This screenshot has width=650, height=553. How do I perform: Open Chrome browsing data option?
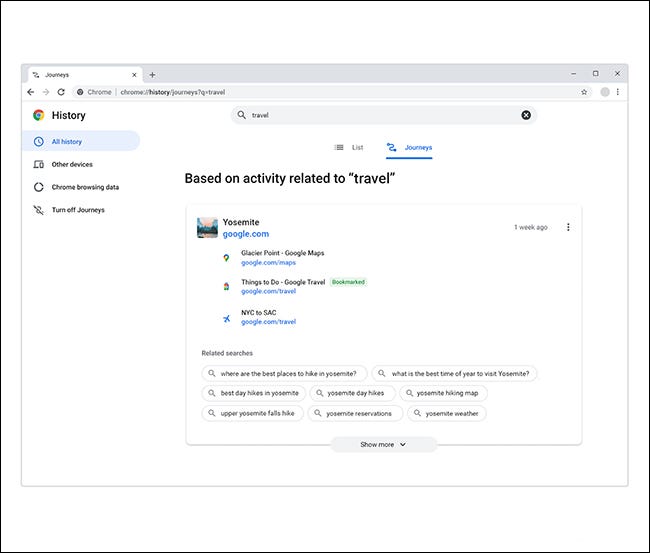(x=85, y=187)
